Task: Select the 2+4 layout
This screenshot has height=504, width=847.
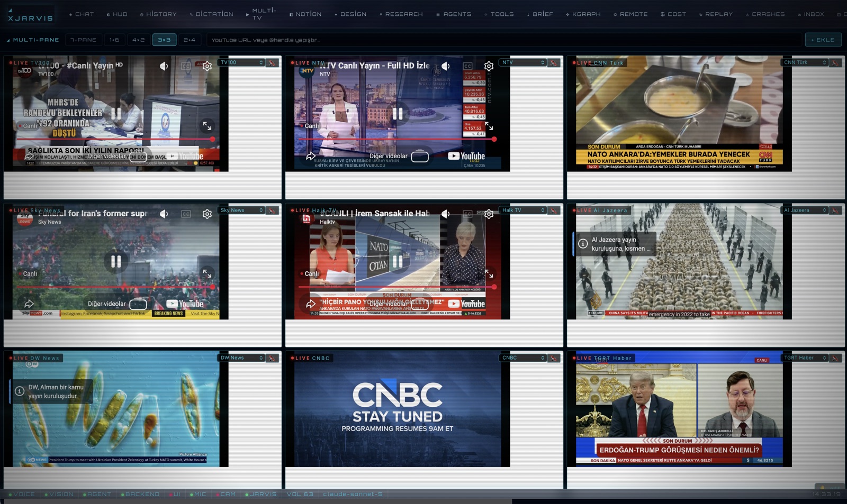Action: pyautogui.click(x=189, y=40)
